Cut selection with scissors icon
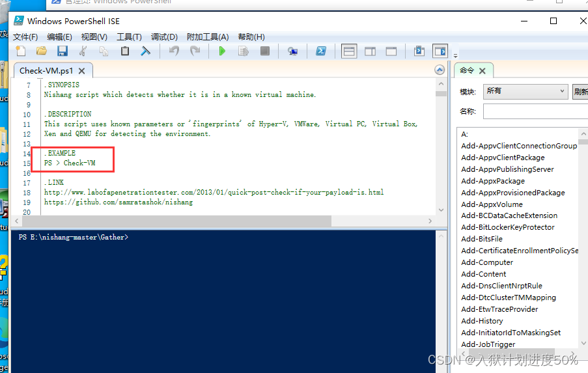Viewport: 588px width, 373px height. (83, 51)
